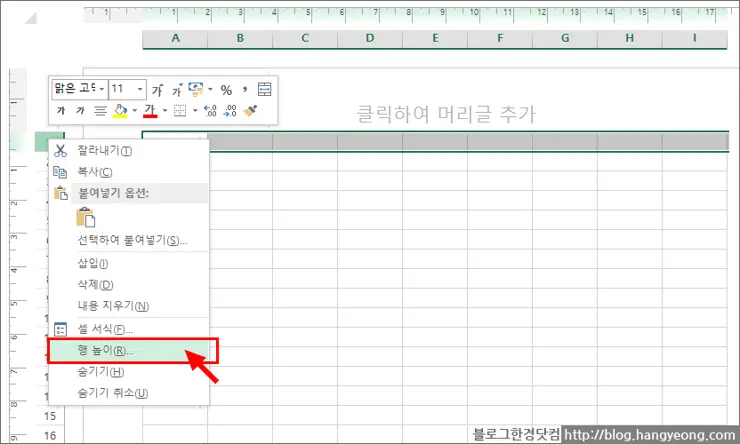Select column G header
The image size is (740, 444).
click(565, 39)
